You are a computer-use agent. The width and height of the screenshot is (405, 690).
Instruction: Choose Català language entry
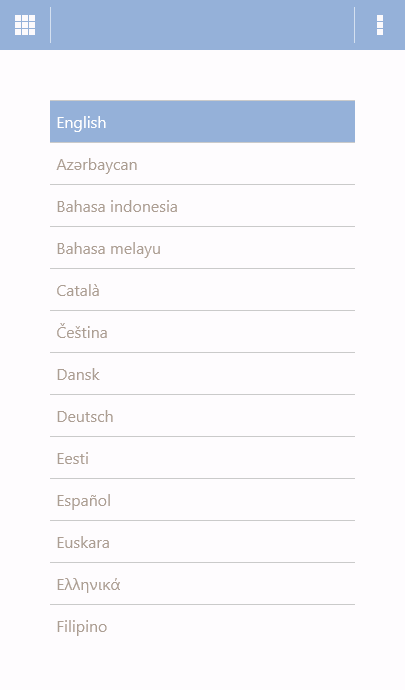pos(202,290)
